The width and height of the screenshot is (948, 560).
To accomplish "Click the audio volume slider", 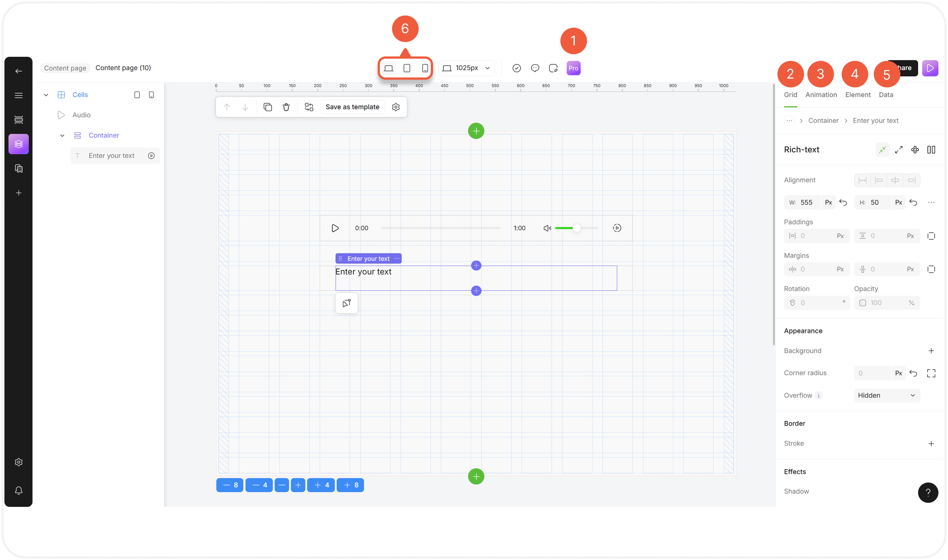I will click(576, 228).
